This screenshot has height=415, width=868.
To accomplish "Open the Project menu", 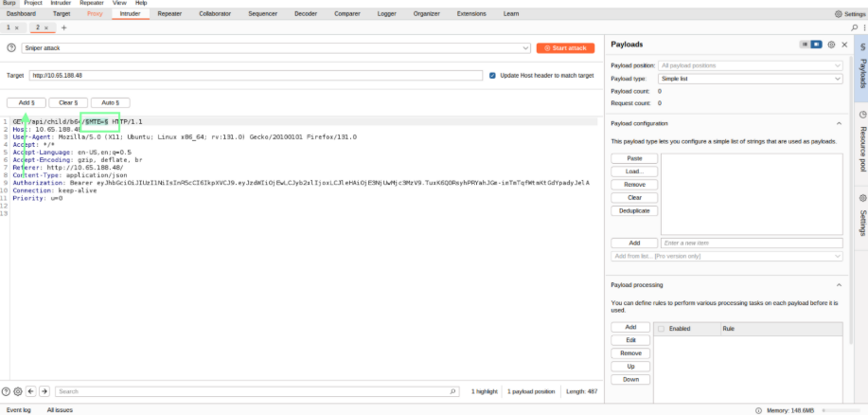I will tap(33, 3).
